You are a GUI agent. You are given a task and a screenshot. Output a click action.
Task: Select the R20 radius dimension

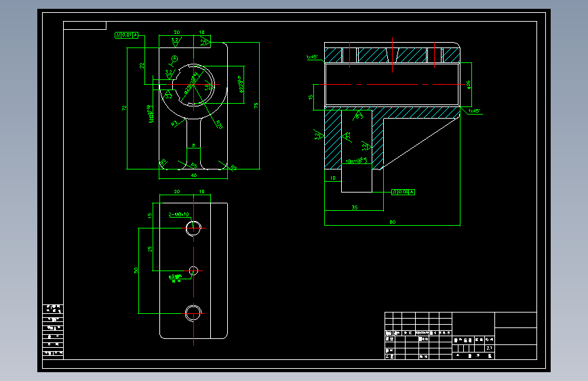tap(219, 125)
